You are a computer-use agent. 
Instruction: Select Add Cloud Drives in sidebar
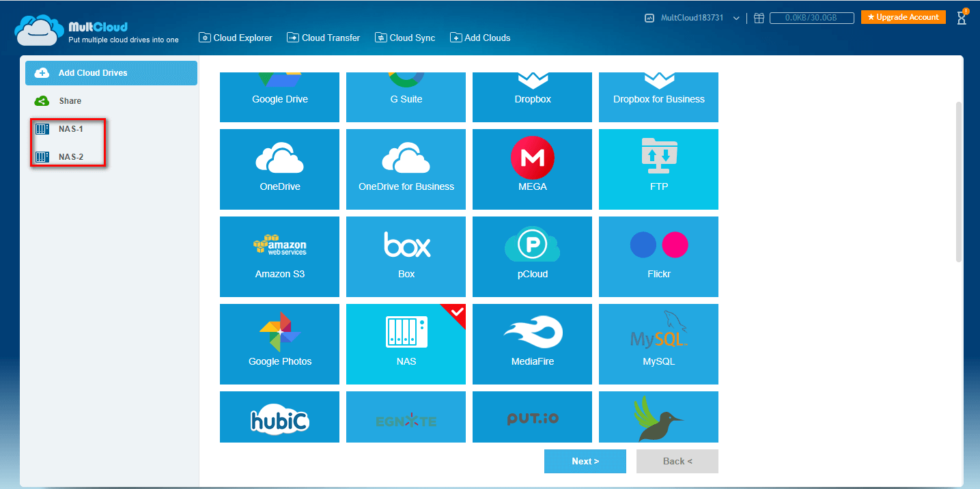tap(111, 73)
